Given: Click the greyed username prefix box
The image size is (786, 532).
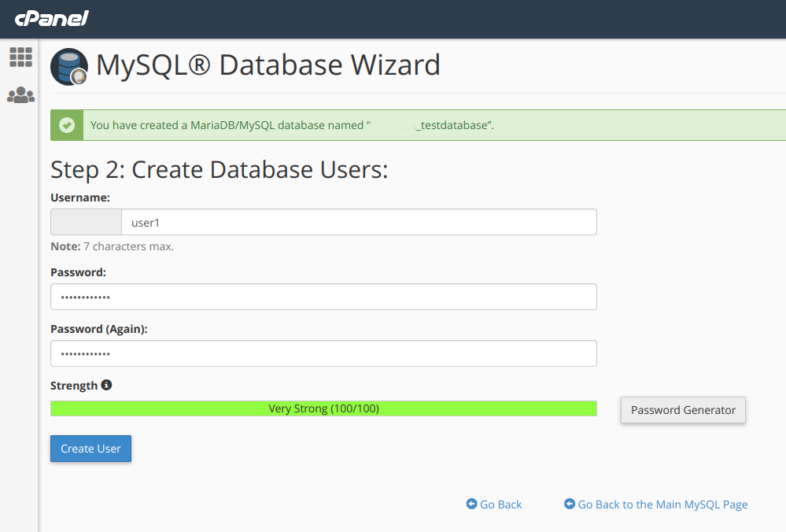Looking at the screenshot, I should [85, 222].
